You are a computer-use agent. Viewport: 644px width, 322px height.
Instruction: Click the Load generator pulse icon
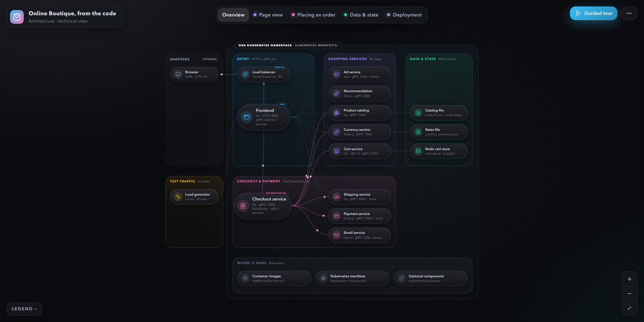pos(178,197)
